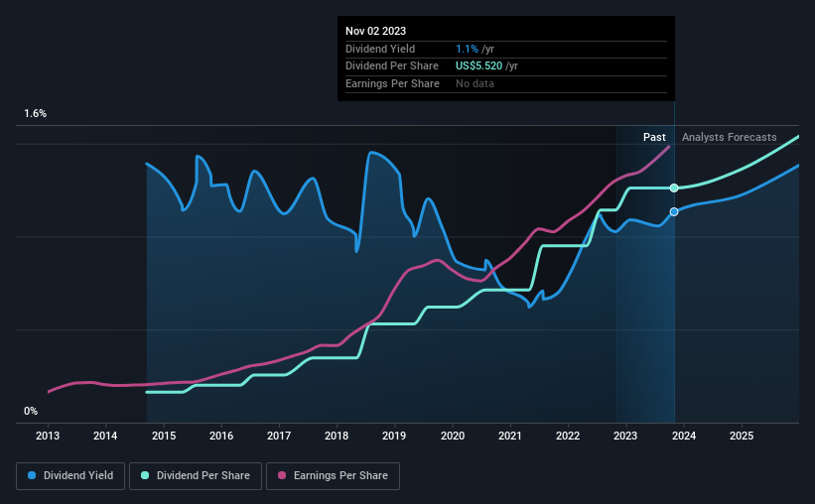The image size is (815, 504).
Task: Click the teal Dividend Per Share legend dot
Action: (145, 475)
